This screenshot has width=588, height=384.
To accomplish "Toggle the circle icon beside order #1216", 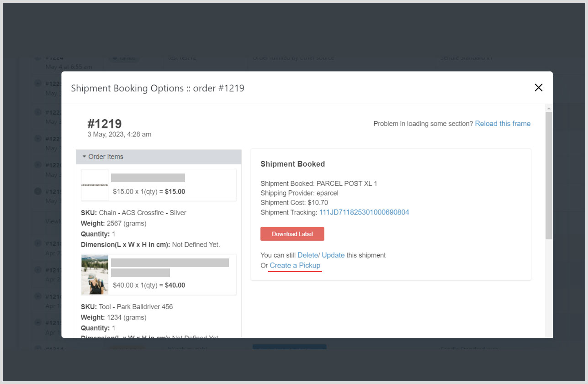I will click(38, 296).
